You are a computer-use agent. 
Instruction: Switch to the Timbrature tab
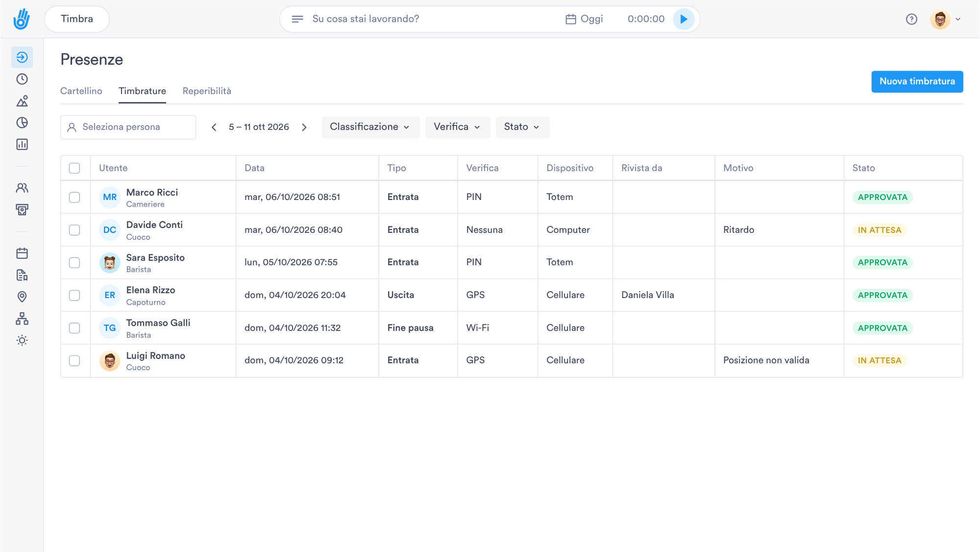point(142,91)
